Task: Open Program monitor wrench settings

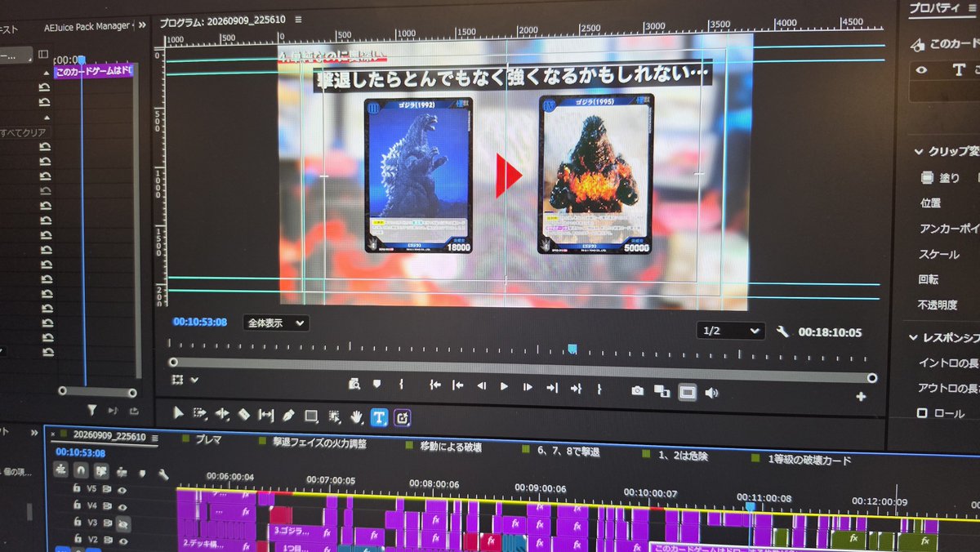Action: tap(782, 331)
